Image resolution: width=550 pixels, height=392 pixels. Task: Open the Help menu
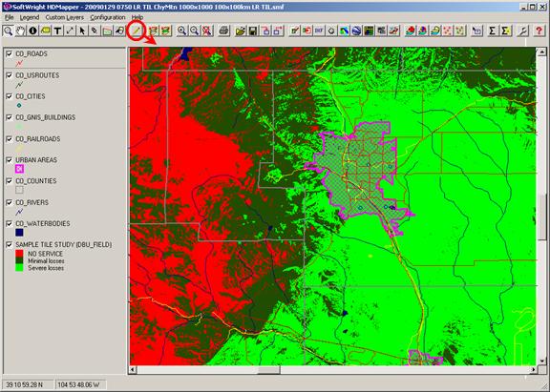tap(137, 17)
